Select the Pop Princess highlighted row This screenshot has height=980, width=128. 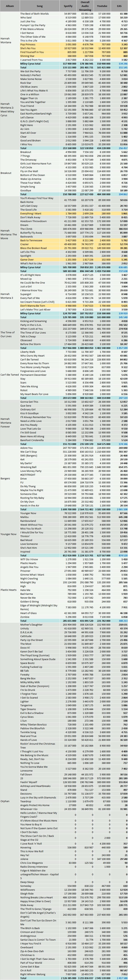click(x=74, y=45)
